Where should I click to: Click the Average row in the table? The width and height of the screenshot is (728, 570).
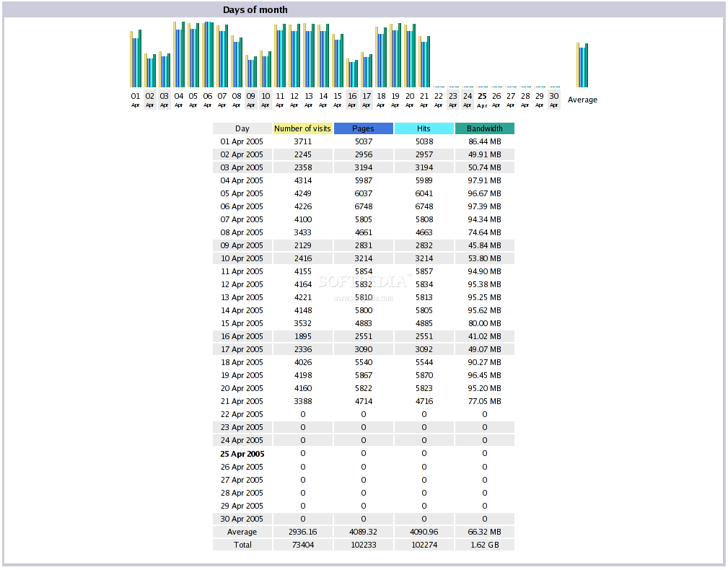coord(242,532)
